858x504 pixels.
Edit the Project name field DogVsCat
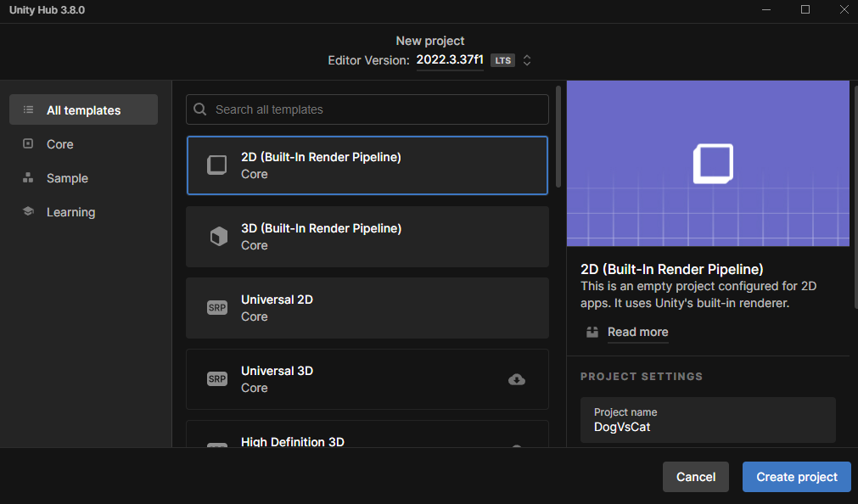(x=708, y=420)
